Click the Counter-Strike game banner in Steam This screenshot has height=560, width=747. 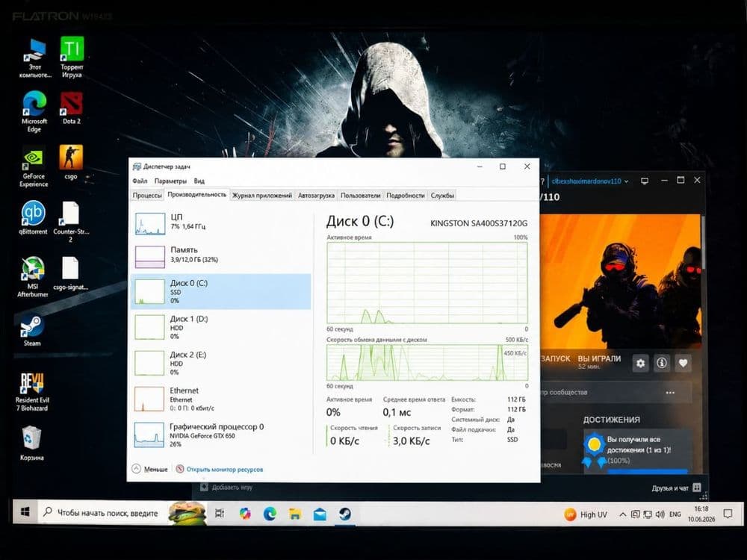pos(621,281)
